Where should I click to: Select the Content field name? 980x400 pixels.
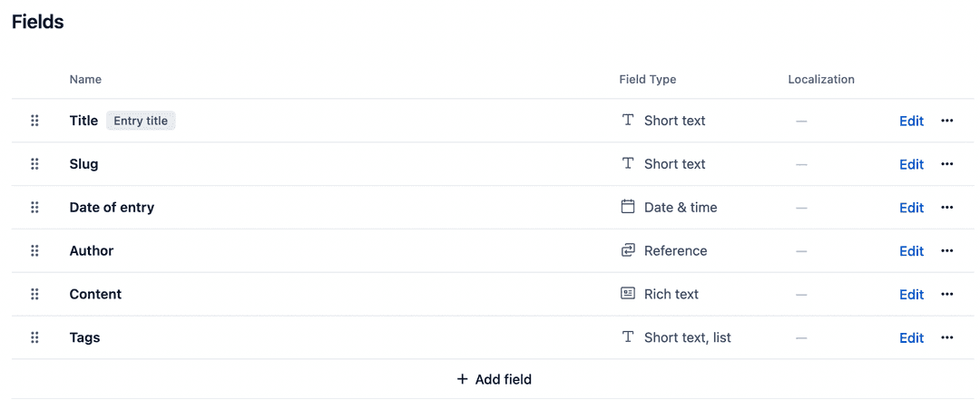coord(95,295)
